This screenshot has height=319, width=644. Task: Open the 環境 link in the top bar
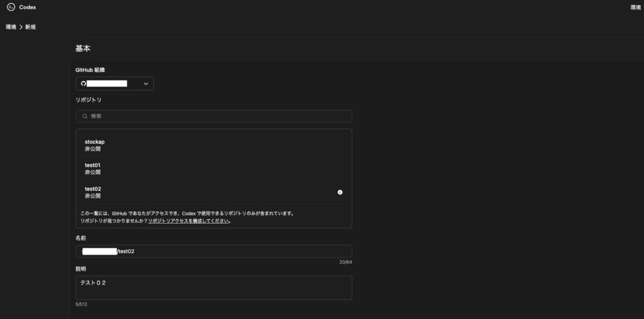(636, 8)
